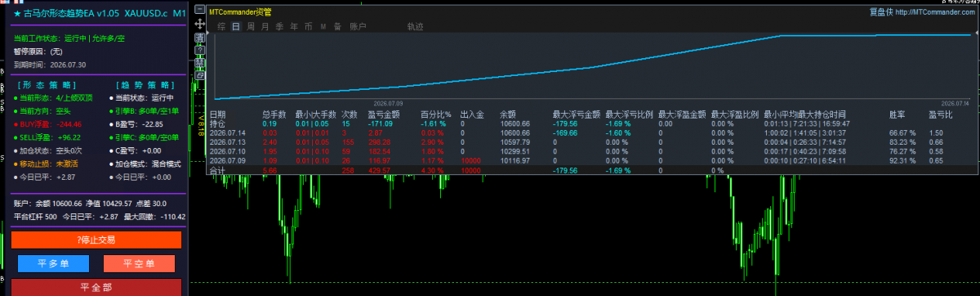The width and height of the screenshot is (980, 296).
Task: Switch to the 月 monthly tab
Action: pyautogui.click(x=265, y=26)
